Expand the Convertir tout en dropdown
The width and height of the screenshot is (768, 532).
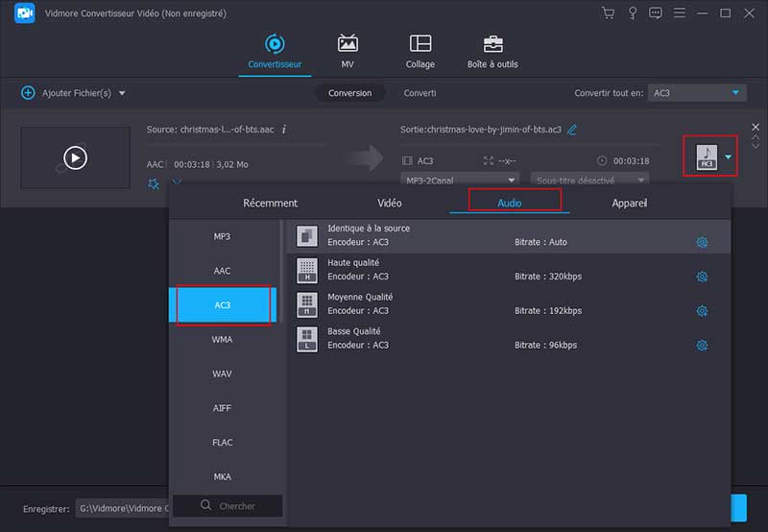tap(697, 93)
